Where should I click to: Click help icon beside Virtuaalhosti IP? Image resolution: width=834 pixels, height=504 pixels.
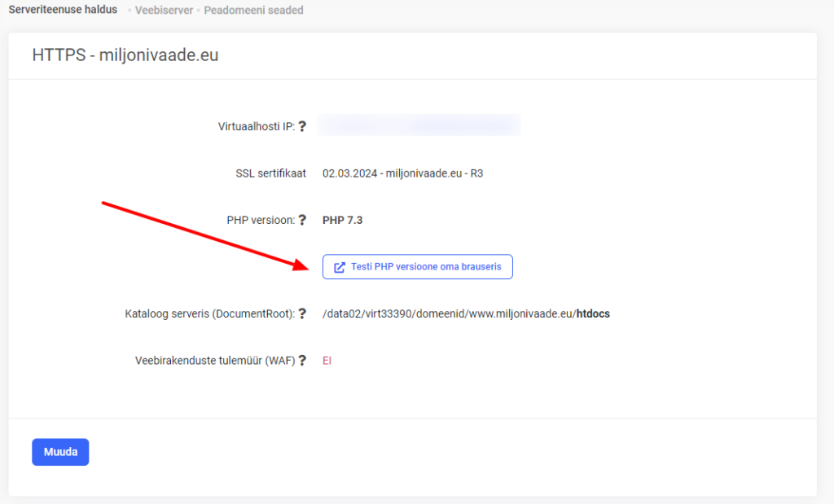[x=302, y=126]
